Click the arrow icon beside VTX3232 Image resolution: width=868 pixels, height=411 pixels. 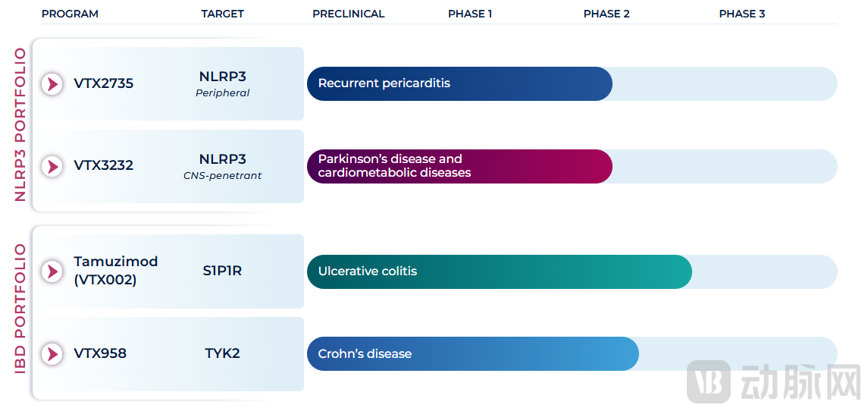(x=52, y=166)
